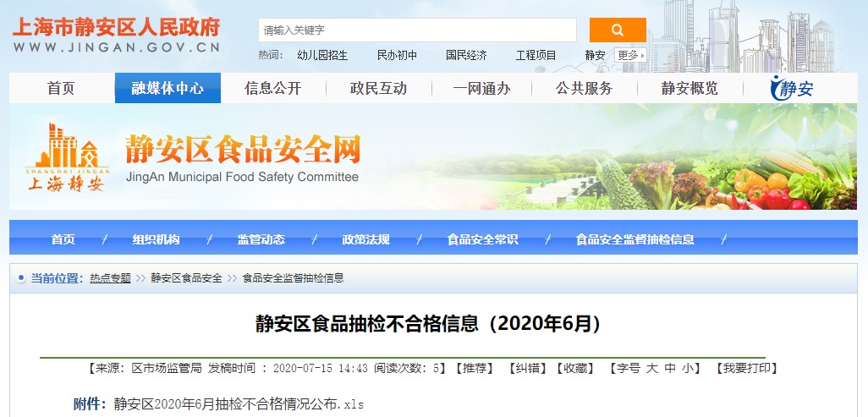Select 公共服务 in main navigation
Screen dimensions: 868x417
pyautogui.click(x=584, y=88)
